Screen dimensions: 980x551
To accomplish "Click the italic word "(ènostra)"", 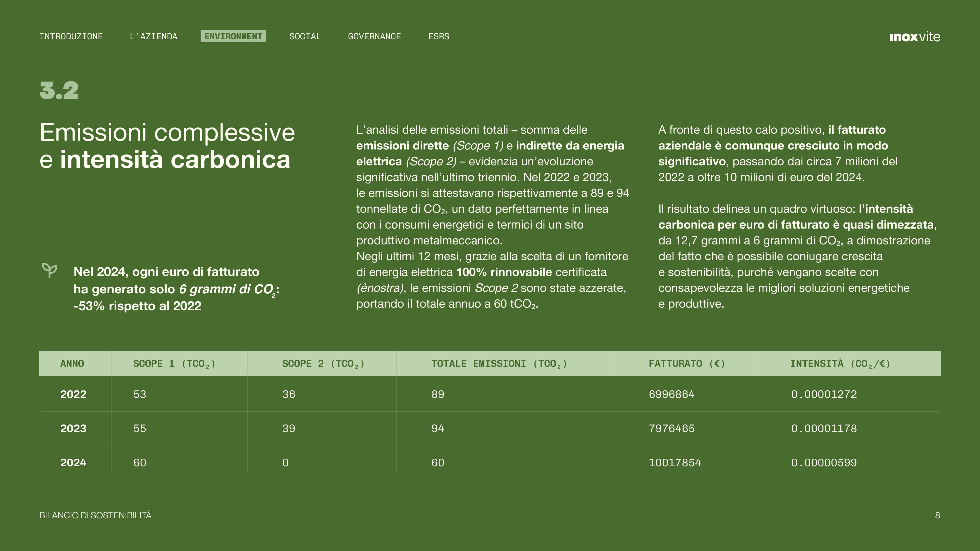I will pyautogui.click(x=380, y=288).
